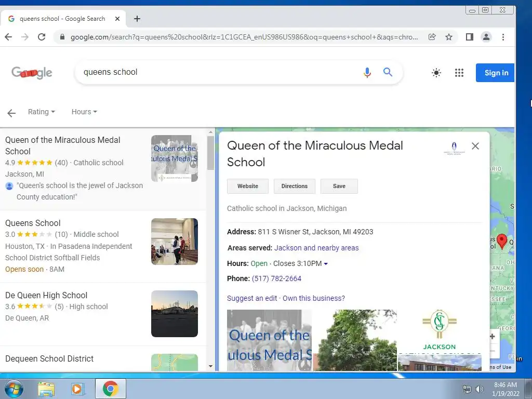Screen dimensions: 532x399
Task: Open Chrome three-dot menu
Action: [x=503, y=37]
